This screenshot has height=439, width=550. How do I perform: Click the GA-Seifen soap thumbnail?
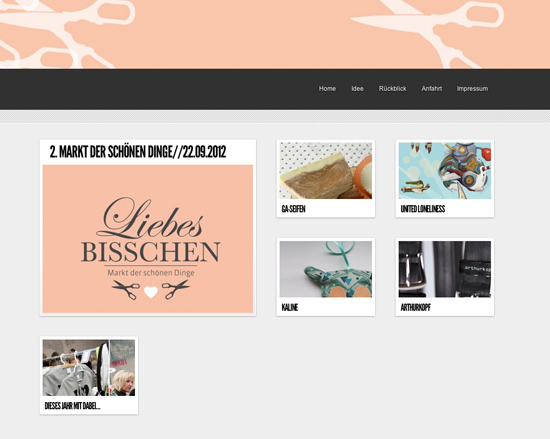[x=326, y=171]
